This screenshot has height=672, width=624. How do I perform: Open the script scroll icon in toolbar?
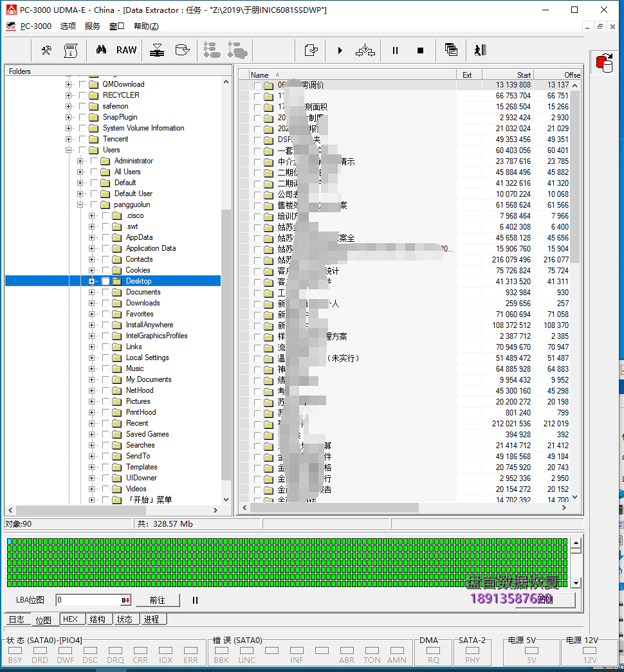click(70, 51)
